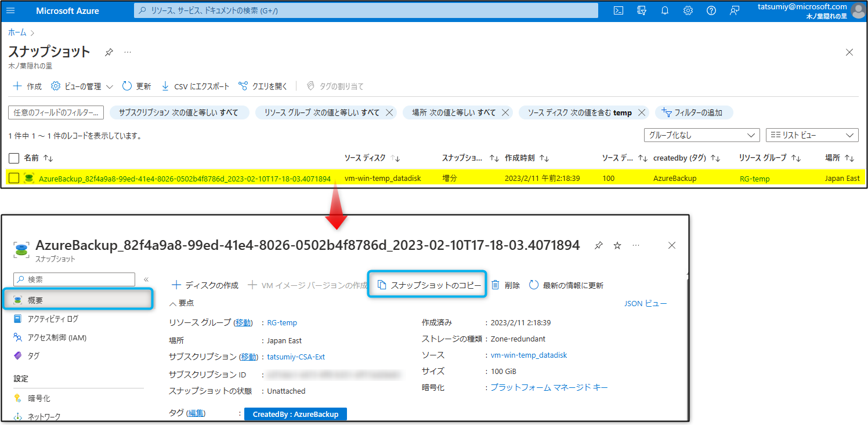
Task: Click 更新 to refresh the list
Action: point(136,86)
